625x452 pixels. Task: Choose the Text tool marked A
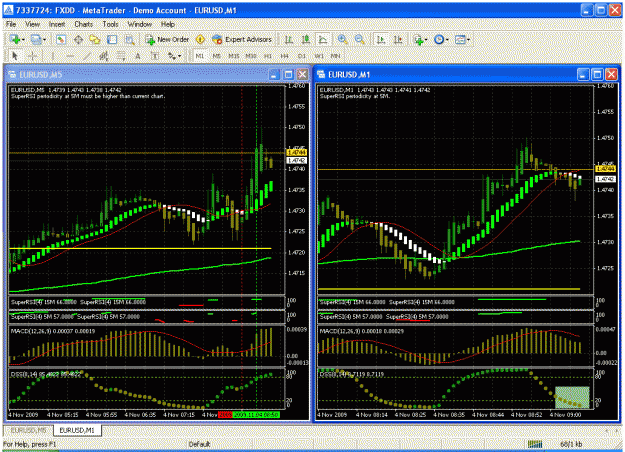tap(138, 56)
